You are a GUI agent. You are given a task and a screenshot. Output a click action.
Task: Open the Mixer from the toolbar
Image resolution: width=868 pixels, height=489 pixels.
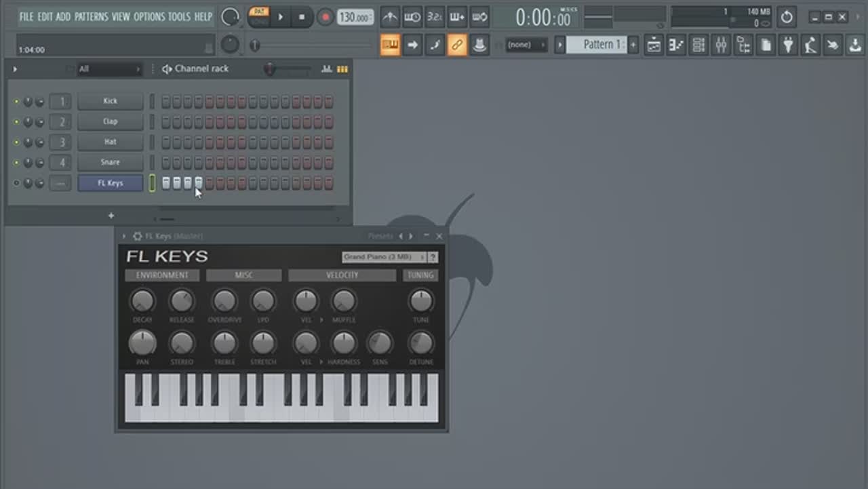[721, 45]
